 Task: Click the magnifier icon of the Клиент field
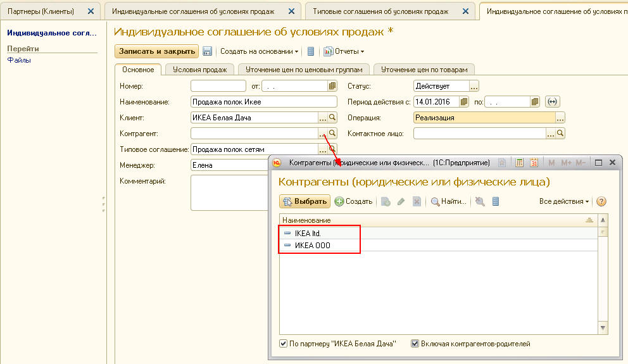tap(332, 118)
